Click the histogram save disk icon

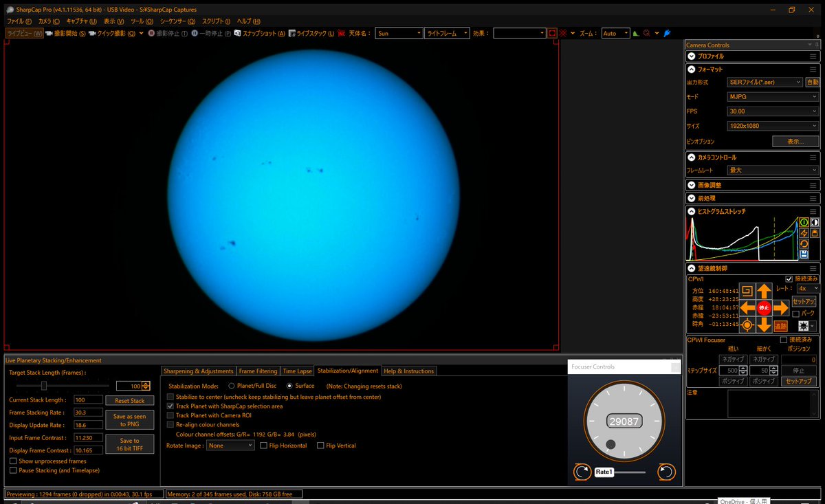(x=804, y=254)
